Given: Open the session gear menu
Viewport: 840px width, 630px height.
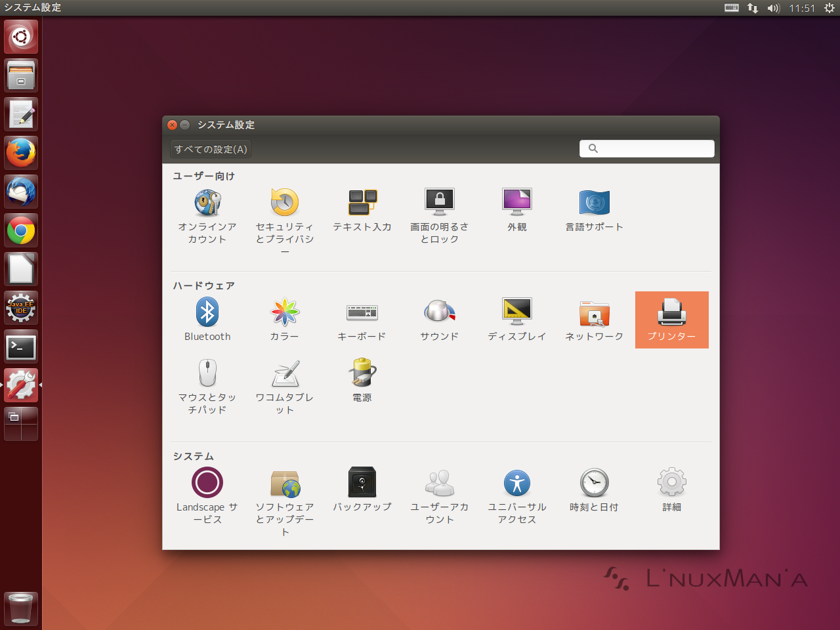Looking at the screenshot, I should pyautogui.click(x=829, y=8).
